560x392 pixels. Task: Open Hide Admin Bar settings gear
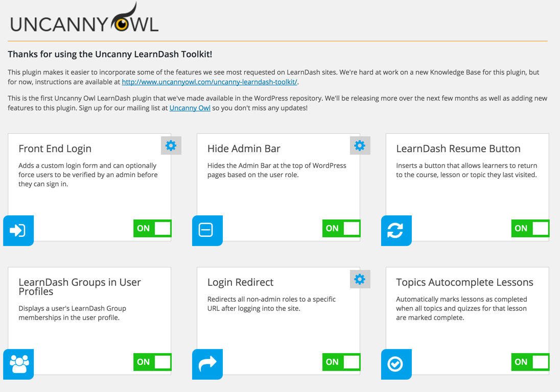point(360,145)
